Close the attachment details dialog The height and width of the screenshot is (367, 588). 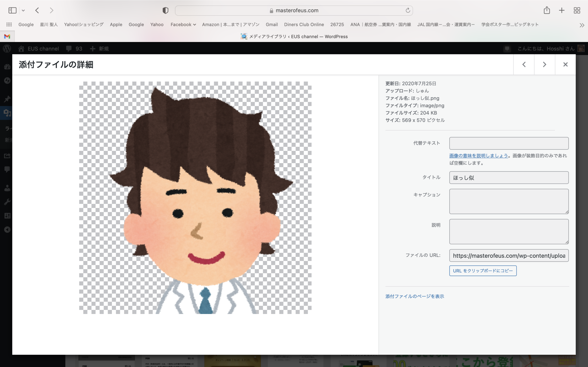pos(565,64)
